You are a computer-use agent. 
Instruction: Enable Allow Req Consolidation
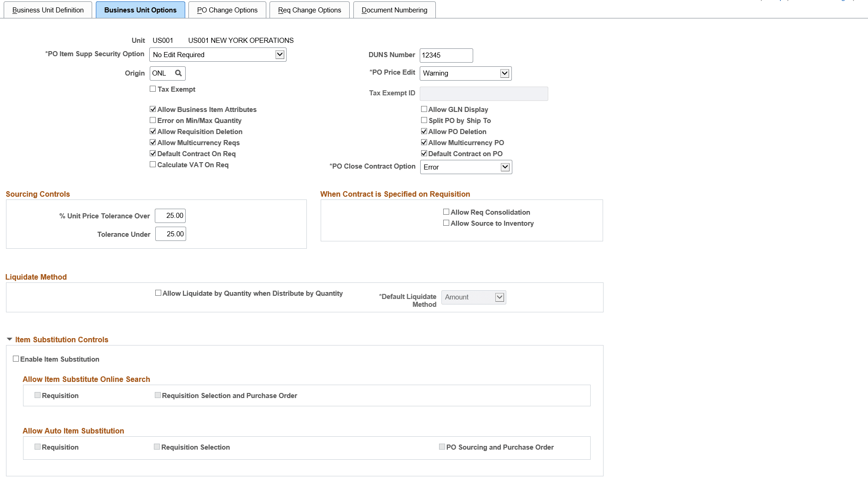pos(446,211)
